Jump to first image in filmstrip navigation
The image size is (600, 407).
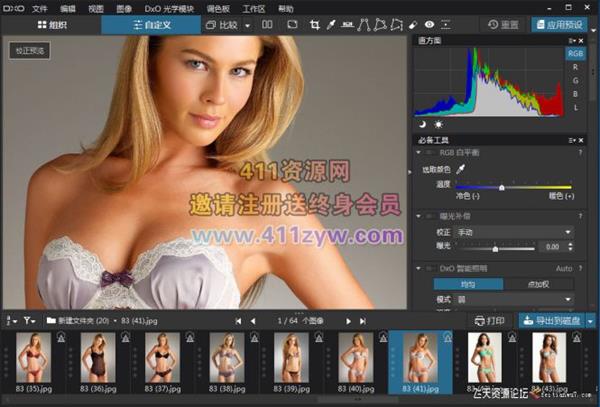pyautogui.click(x=238, y=320)
